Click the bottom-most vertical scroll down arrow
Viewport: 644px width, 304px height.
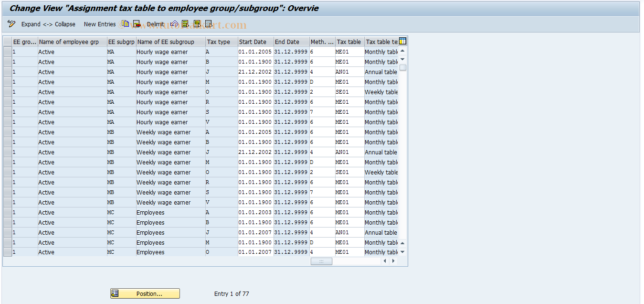coord(402,252)
